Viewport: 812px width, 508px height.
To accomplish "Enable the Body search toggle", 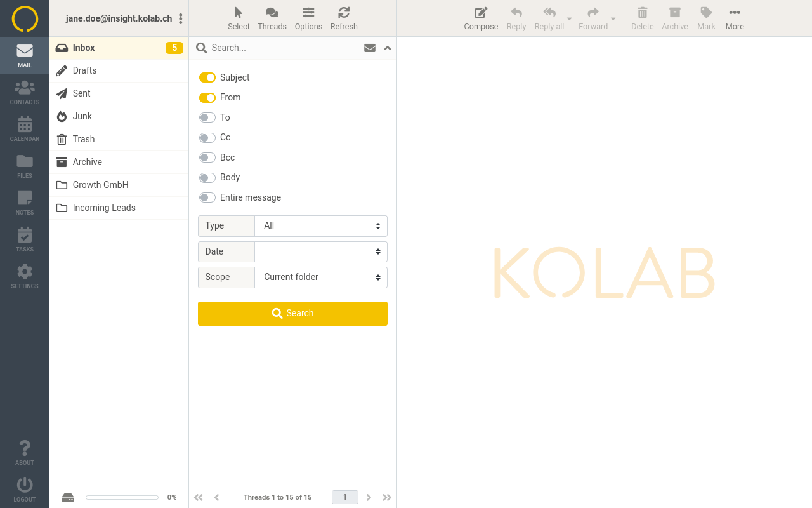I will tap(207, 177).
